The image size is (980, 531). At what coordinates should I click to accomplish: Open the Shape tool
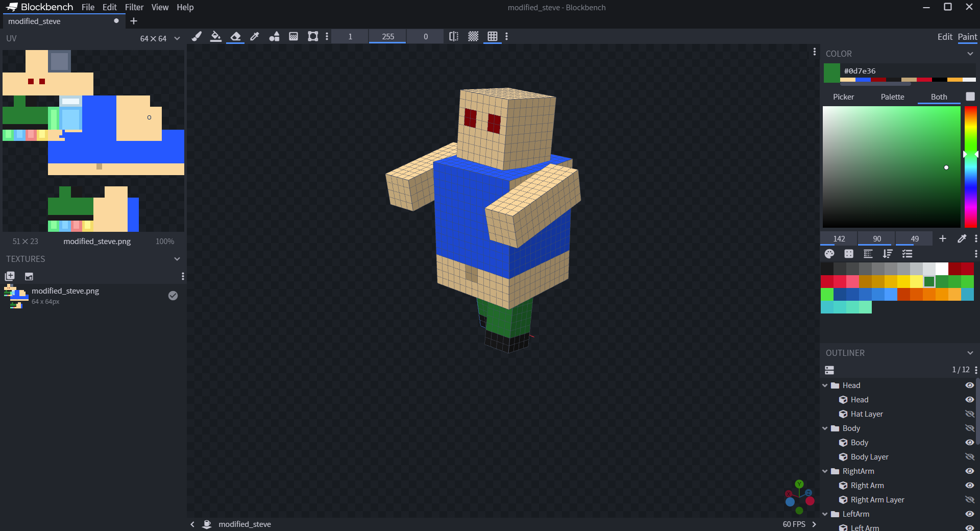click(x=274, y=36)
